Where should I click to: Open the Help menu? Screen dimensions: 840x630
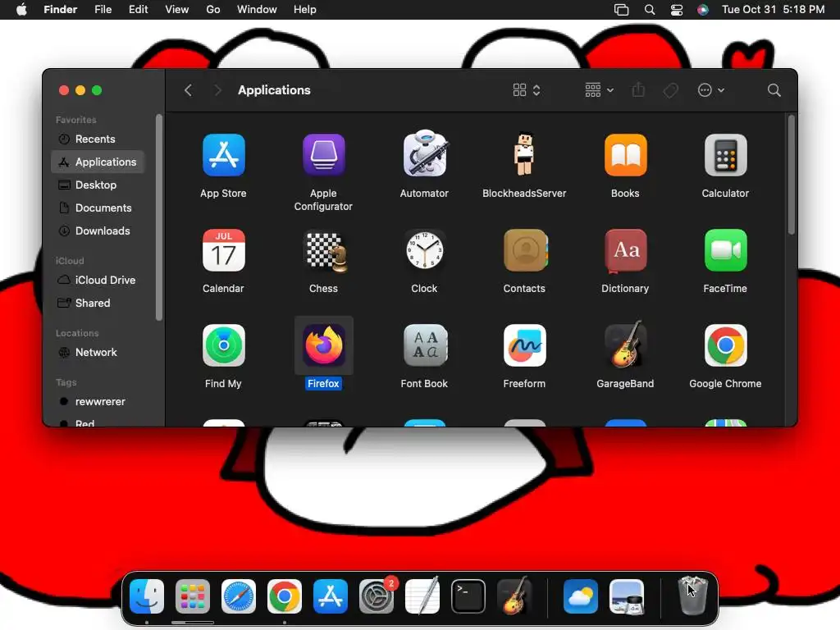(305, 10)
